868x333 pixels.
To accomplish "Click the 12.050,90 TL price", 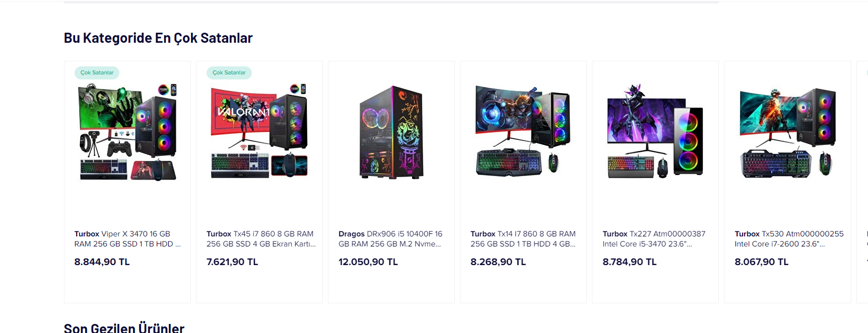I will pyautogui.click(x=368, y=262).
